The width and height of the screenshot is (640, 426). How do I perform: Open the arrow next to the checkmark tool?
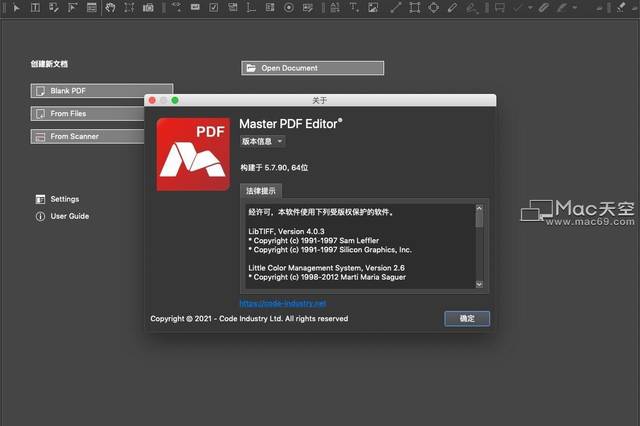click(x=530, y=8)
